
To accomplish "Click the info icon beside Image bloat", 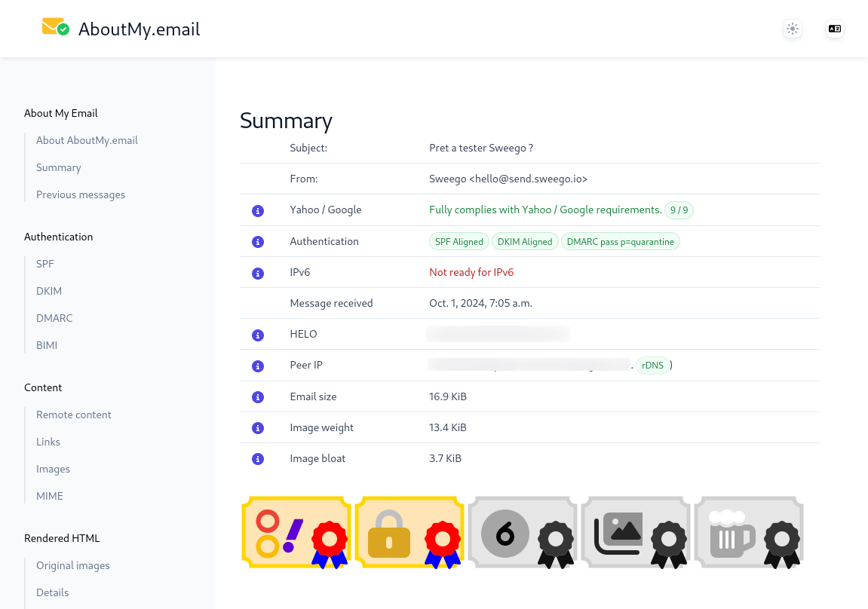I will click(x=258, y=458).
